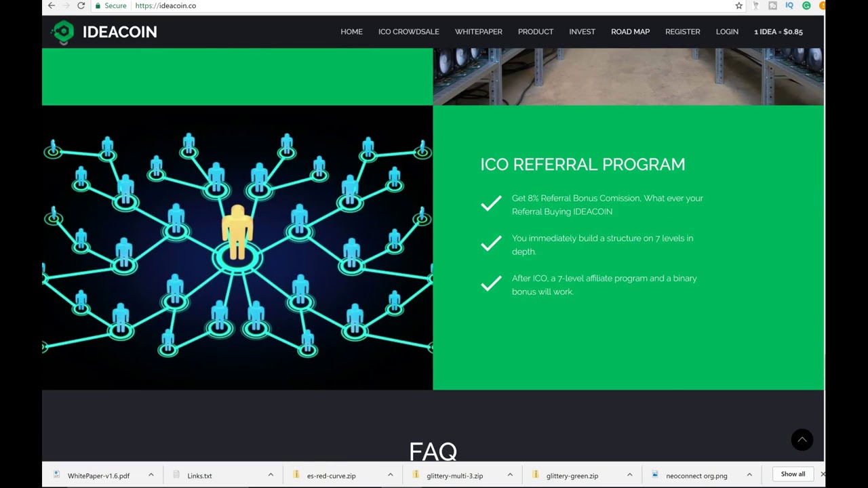The height and width of the screenshot is (488, 868).
Task: Click the glittery-green.zip file icon
Action: point(536,475)
